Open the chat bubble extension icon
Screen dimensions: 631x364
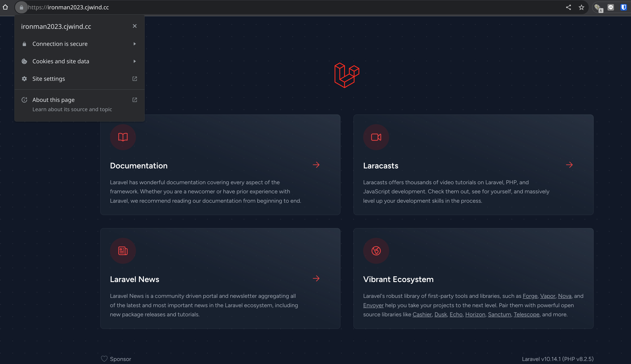tap(611, 7)
